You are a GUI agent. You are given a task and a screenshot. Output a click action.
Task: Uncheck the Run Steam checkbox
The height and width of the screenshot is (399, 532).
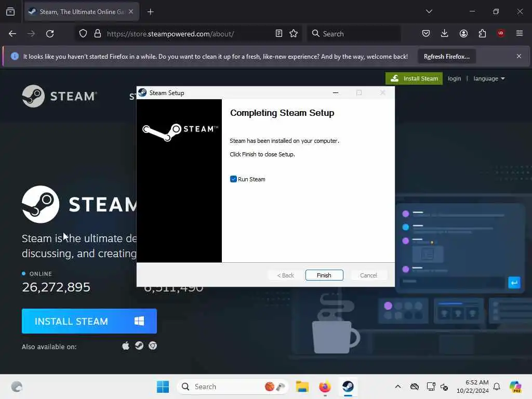tap(233, 179)
